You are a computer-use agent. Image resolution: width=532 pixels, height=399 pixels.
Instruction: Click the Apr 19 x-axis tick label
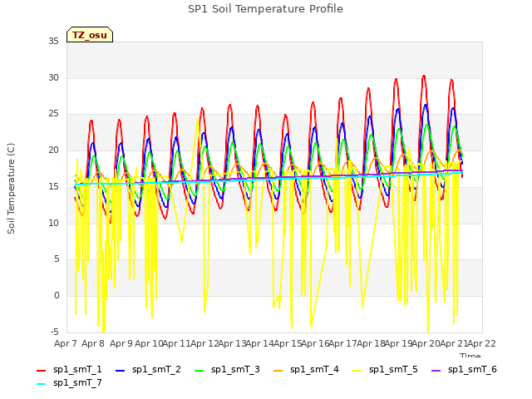pyautogui.click(x=399, y=343)
